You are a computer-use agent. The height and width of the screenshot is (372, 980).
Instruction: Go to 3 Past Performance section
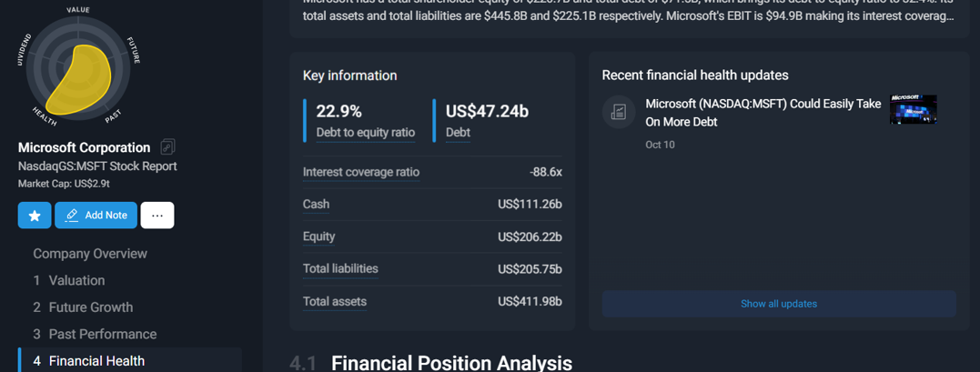click(95, 334)
